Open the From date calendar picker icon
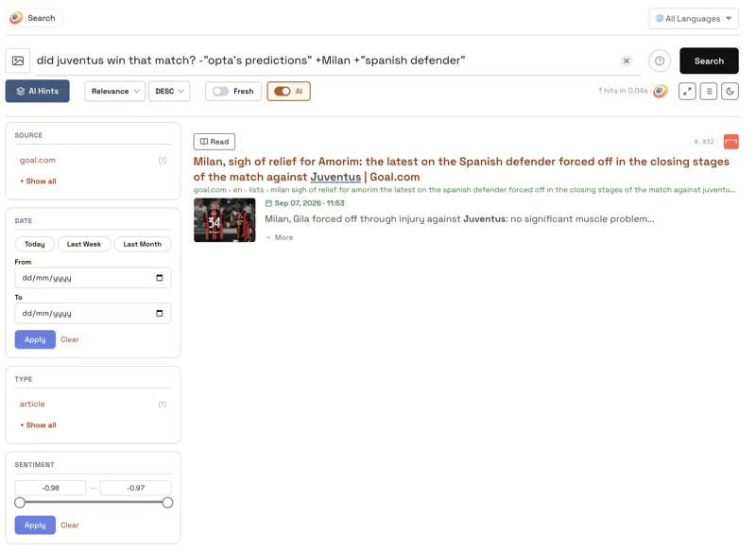Viewport: 756px width, 553px height. pyautogui.click(x=160, y=278)
